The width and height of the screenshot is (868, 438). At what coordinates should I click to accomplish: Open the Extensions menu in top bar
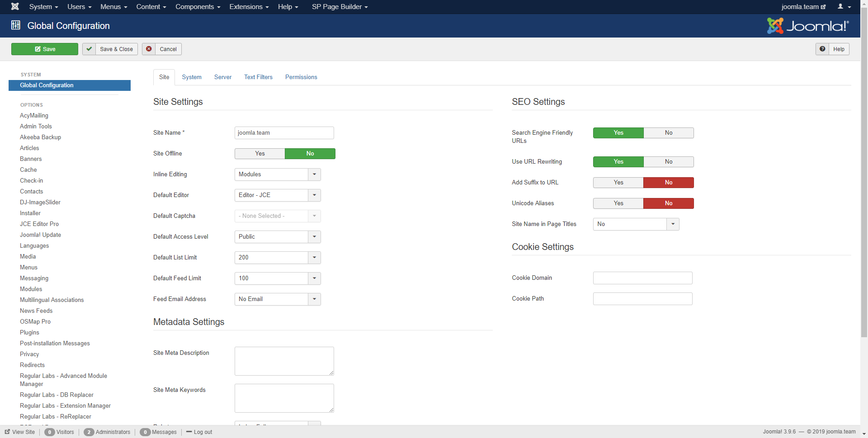pyautogui.click(x=249, y=7)
